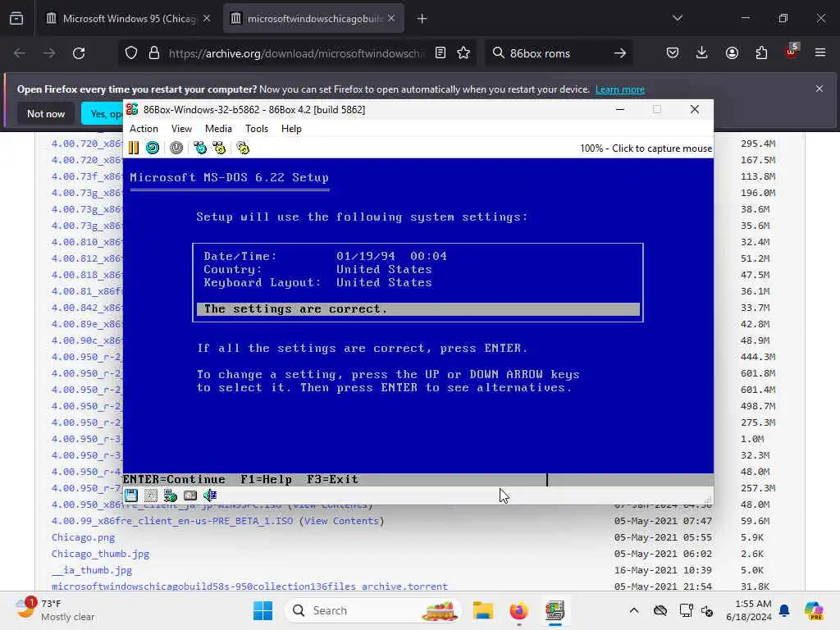Image resolution: width=840 pixels, height=630 pixels.
Task: Send Ctrl+Alt+Del via the toolbar icon
Action: pyautogui.click(x=200, y=148)
